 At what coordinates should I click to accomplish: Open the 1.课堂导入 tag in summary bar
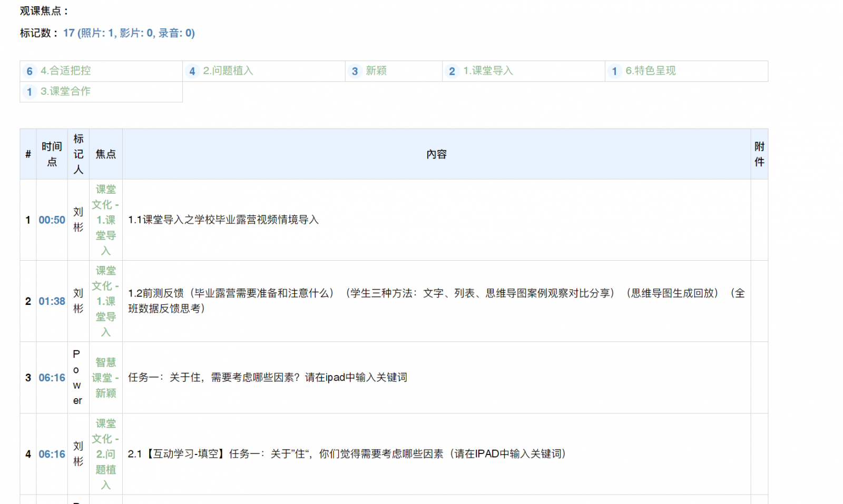click(488, 71)
